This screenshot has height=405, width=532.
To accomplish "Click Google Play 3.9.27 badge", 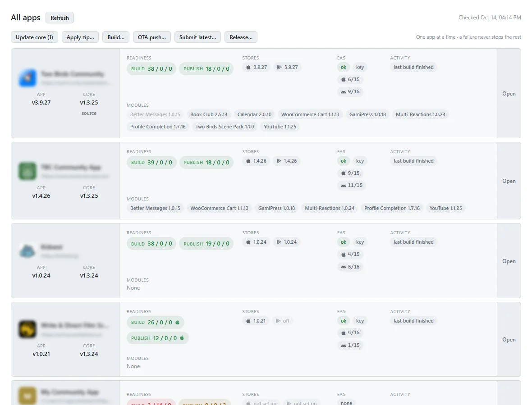I will (x=287, y=67).
